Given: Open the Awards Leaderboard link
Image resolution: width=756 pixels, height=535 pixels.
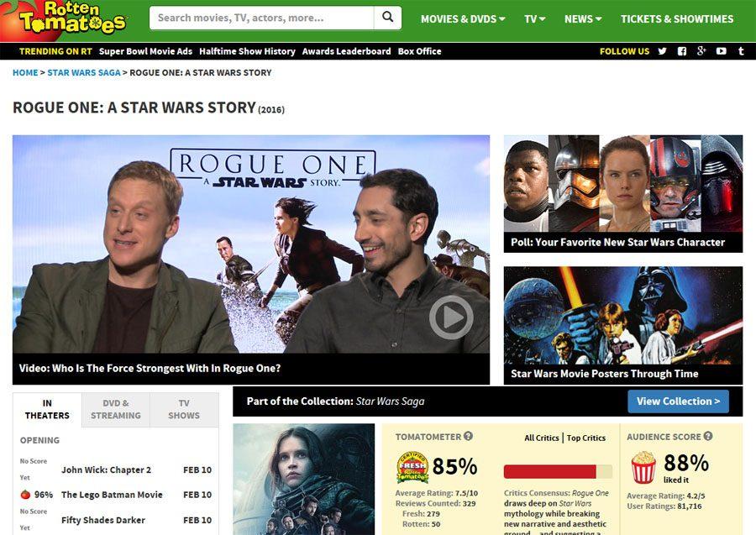Looking at the screenshot, I should 347,51.
